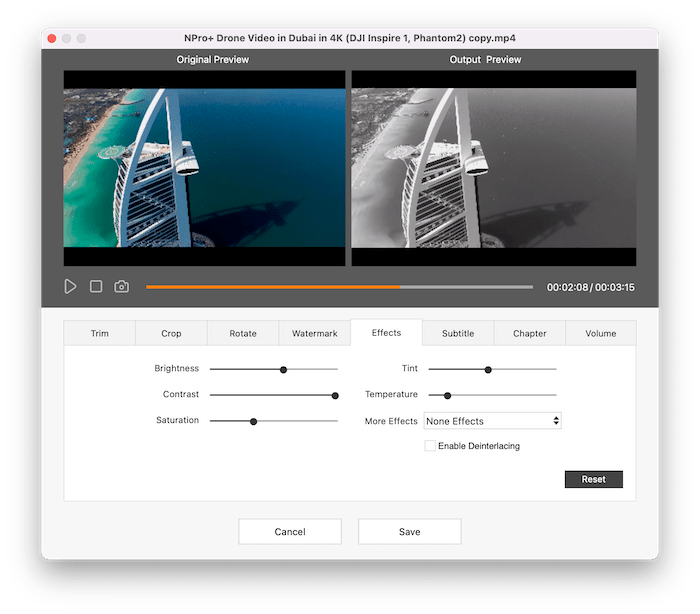This screenshot has width=700, height=614.
Task: Click Save to apply effects
Action: [409, 532]
